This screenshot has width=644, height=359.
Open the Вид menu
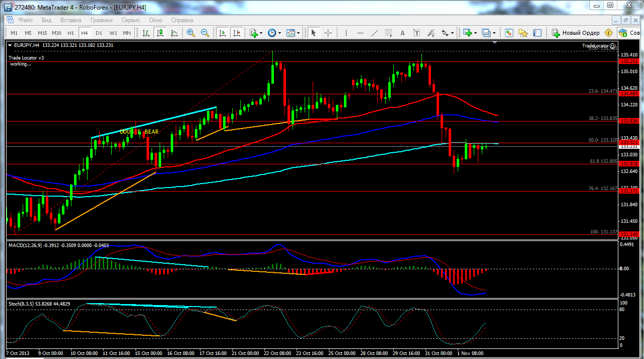point(46,20)
